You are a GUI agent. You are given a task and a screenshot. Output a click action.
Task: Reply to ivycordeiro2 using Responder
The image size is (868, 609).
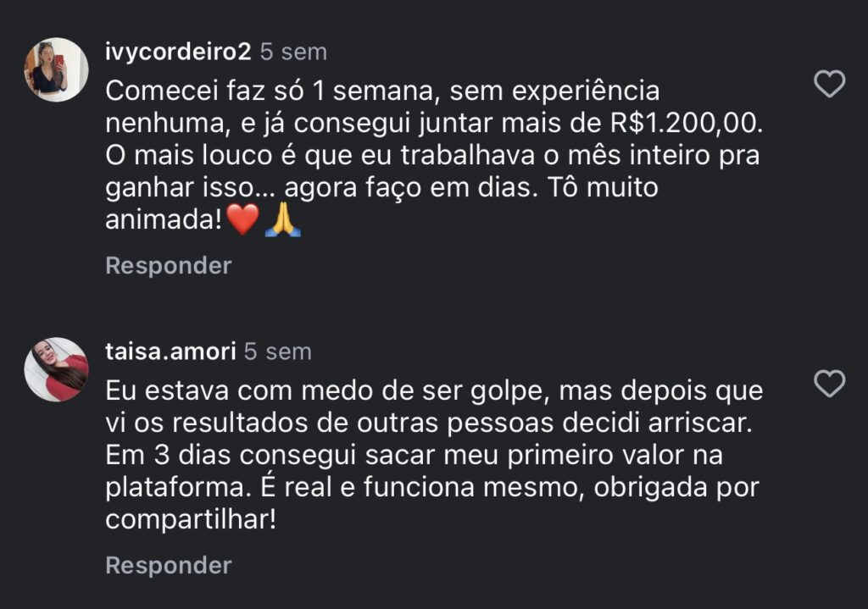point(167,266)
